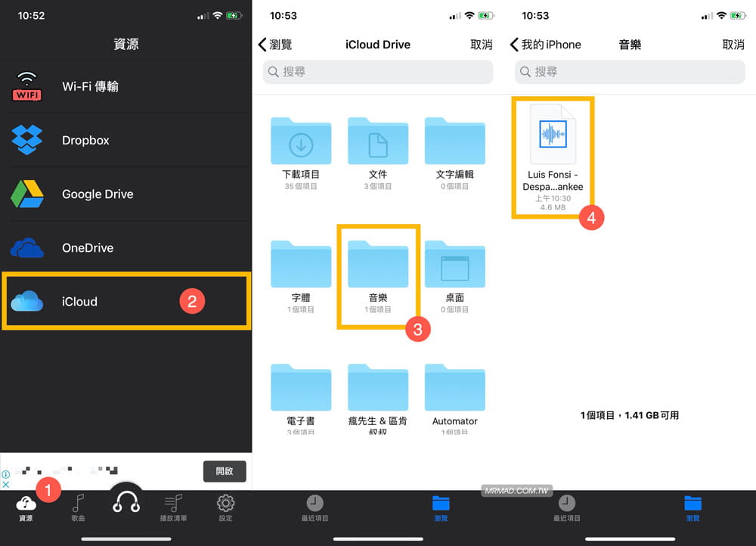Open the headphones player tab

point(126,503)
